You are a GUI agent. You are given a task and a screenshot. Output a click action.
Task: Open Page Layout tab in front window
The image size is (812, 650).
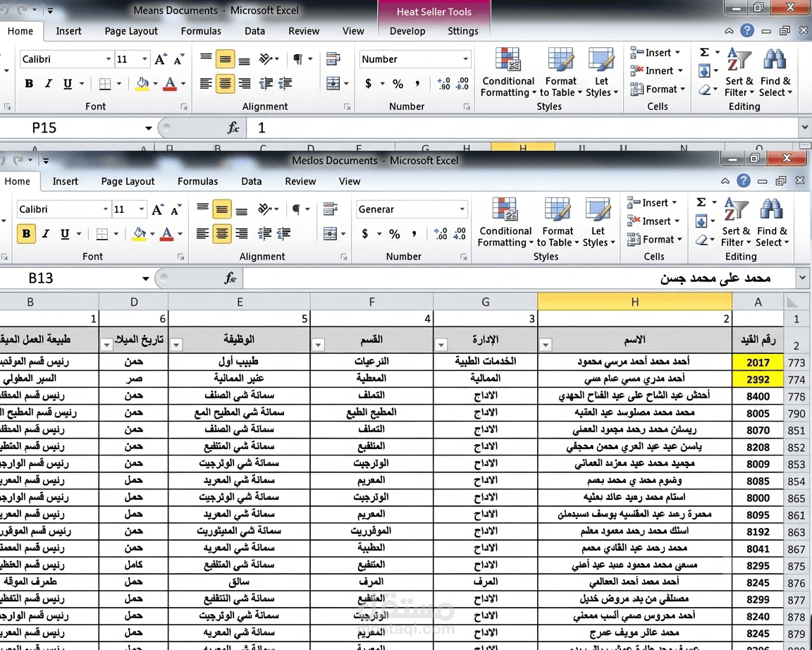[128, 181]
